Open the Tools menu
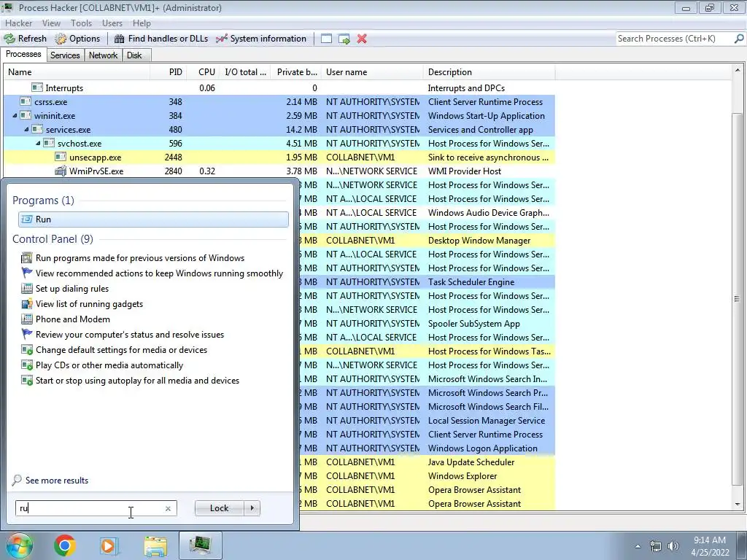 point(81,23)
